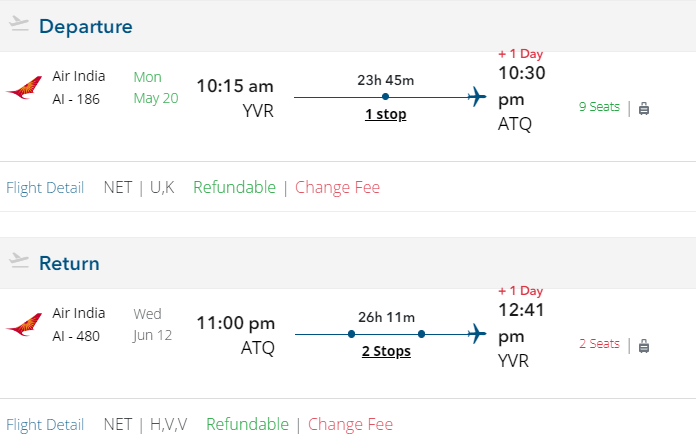Viewport: 696px width, 446px height.
Task: Expand the '2 Stops' layover details
Action: tap(385, 351)
